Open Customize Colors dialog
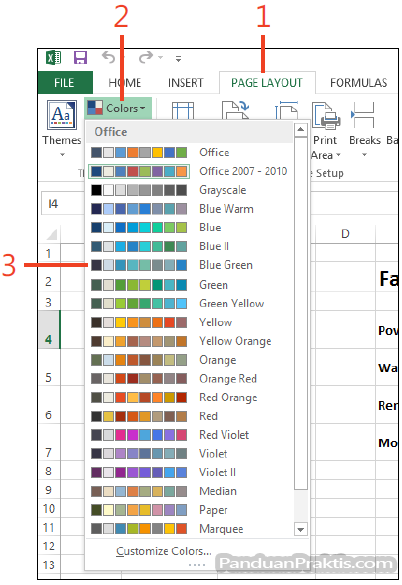The image size is (402, 585). [x=163, y=551]
